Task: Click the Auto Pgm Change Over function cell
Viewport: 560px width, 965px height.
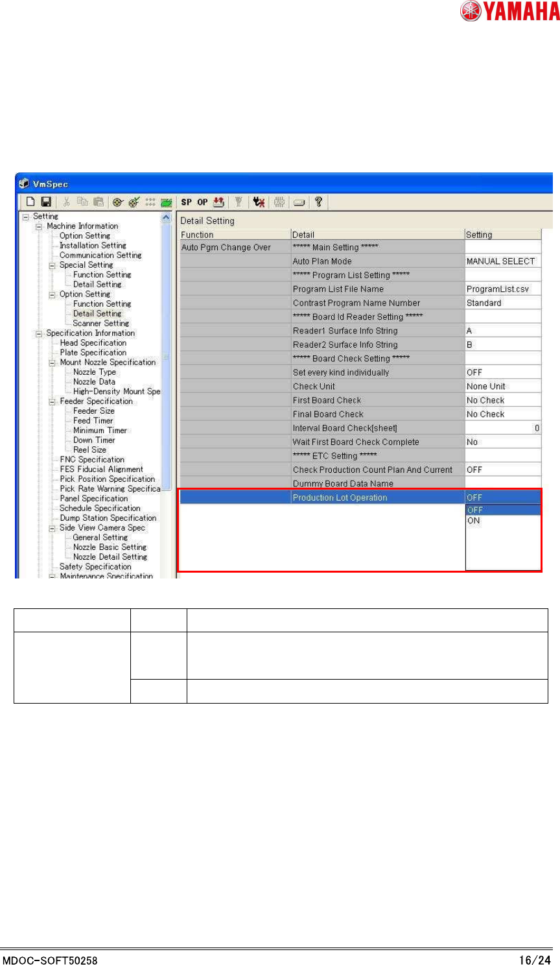Action: 236,247
